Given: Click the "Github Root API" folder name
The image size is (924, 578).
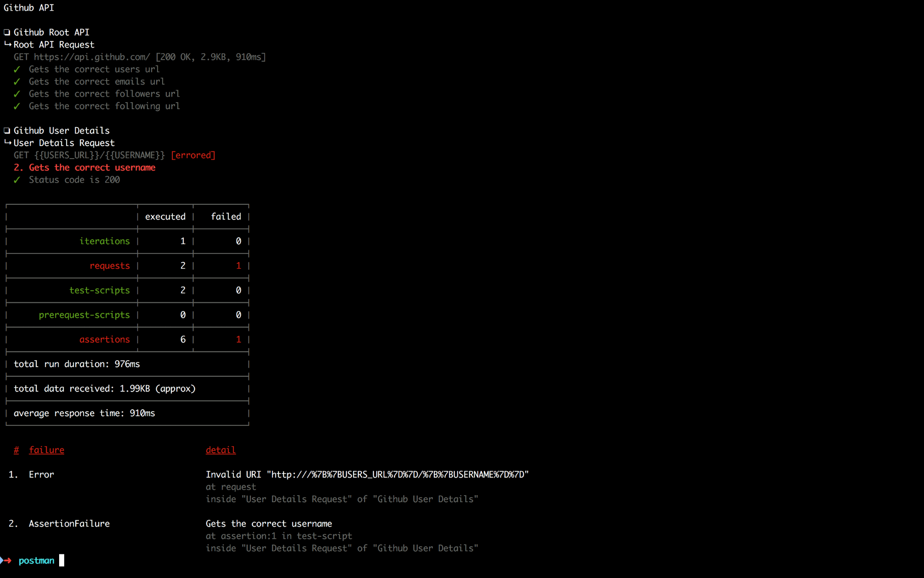Looking at the screenshot, I should (51, 32).
